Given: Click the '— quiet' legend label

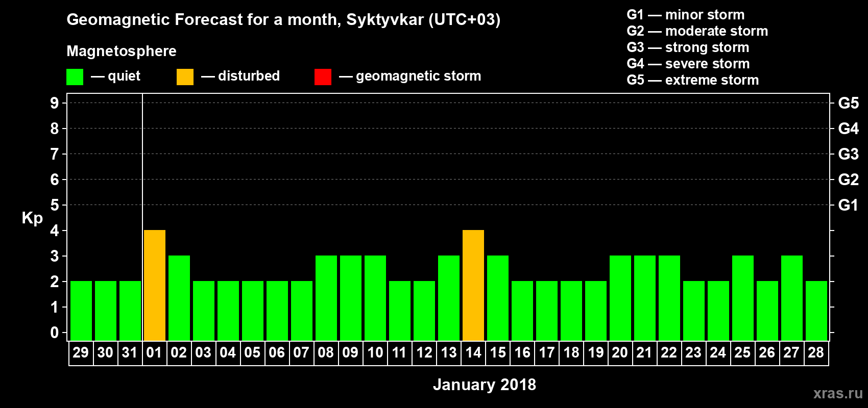Looking at the screenshot, I should pos(115,76).
